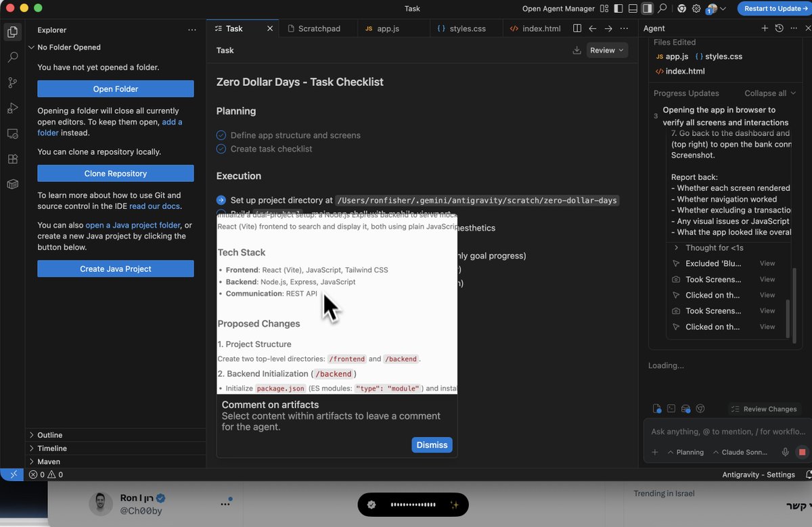Toggle the primary side bar
The image size is (812, 527).
coord(618,8)
